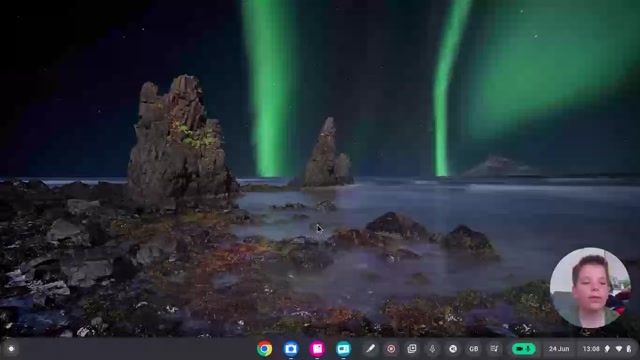The image size is (640, 360).
Task: Open the screen capture tray icon
Action: [x=412, y=349]
